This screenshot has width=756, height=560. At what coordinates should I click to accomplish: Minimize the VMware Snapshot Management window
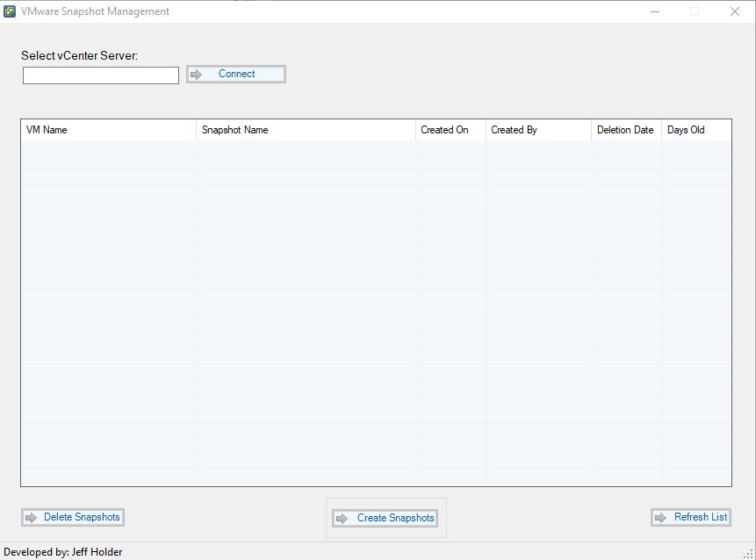654,11
